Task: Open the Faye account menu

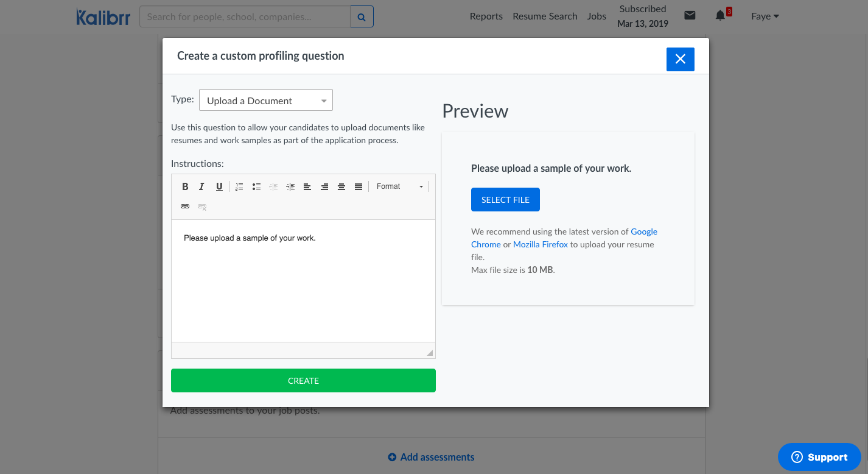Action: (765, 16)
